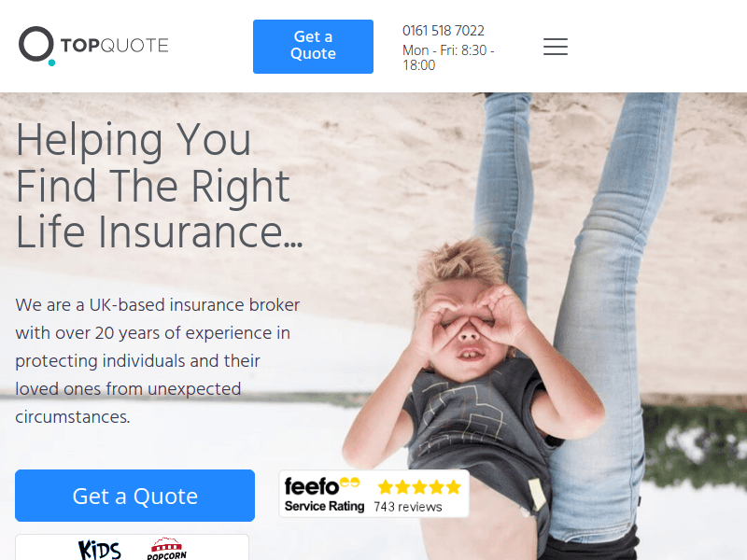Click the TOPQUOTE wordmark to go home
Screen dimensions: 747x560
(114, 46)
